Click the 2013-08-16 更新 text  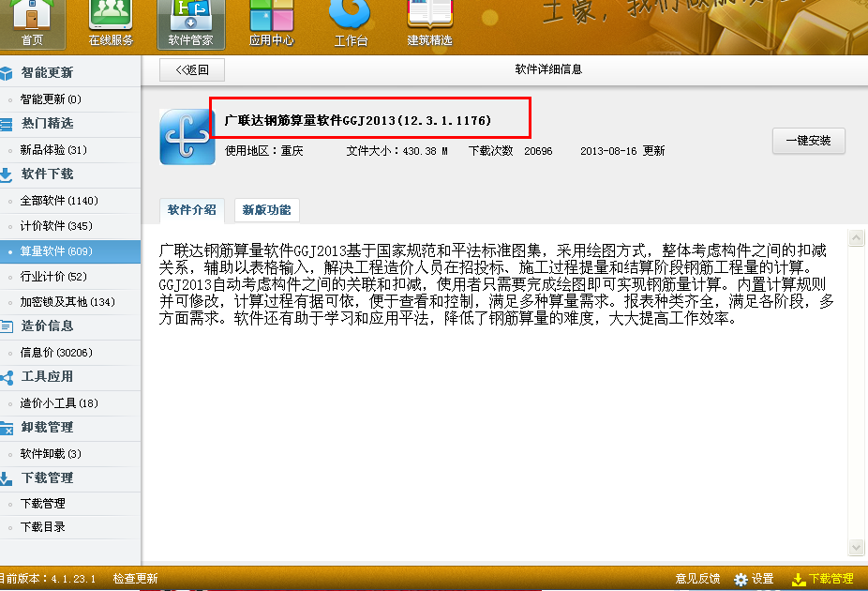tap(622, 151)
